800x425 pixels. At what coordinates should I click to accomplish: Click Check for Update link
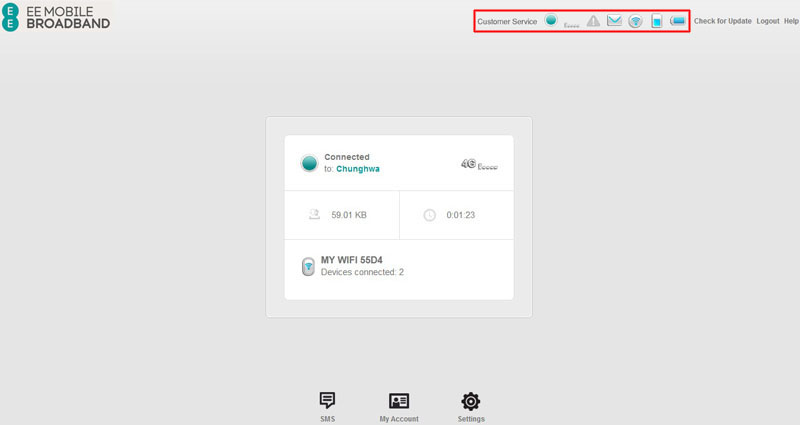[x=722, y=21]
